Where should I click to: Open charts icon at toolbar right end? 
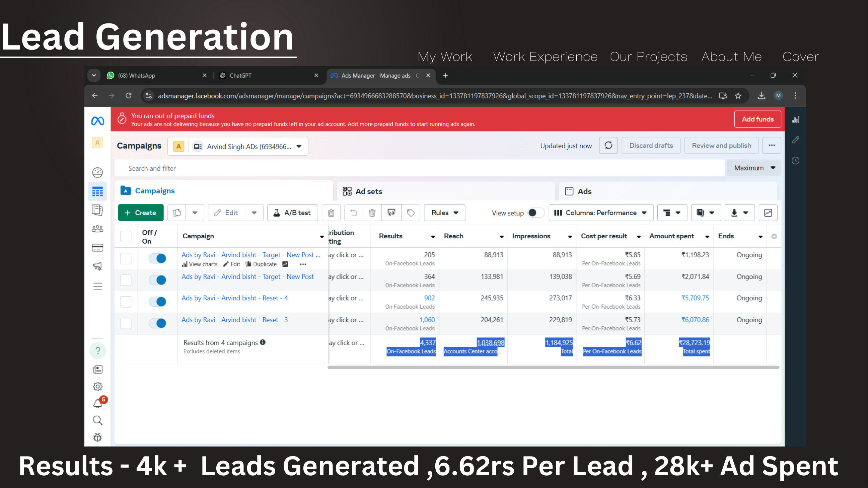click(x=768, y=213)
